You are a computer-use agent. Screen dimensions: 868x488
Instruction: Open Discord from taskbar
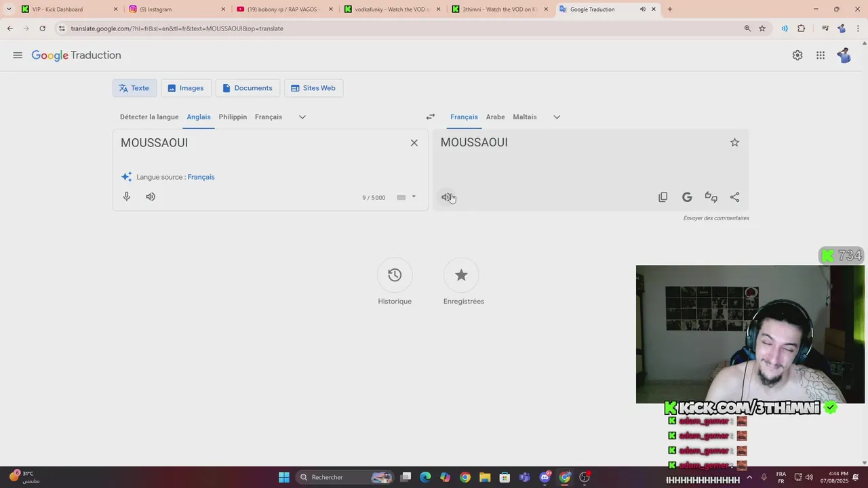(545, 477)
